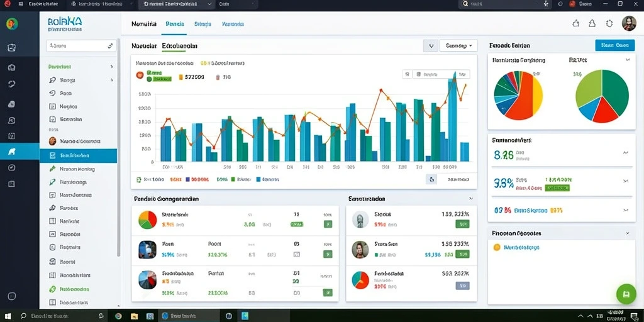Click the yellow color swatch above chart
Viewport: 644px width, 322px height.
180,77
